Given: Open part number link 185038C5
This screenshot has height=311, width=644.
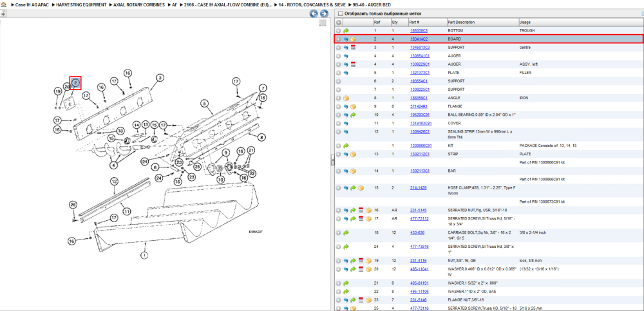Looking at the screenshot, I should pos(419,31).
